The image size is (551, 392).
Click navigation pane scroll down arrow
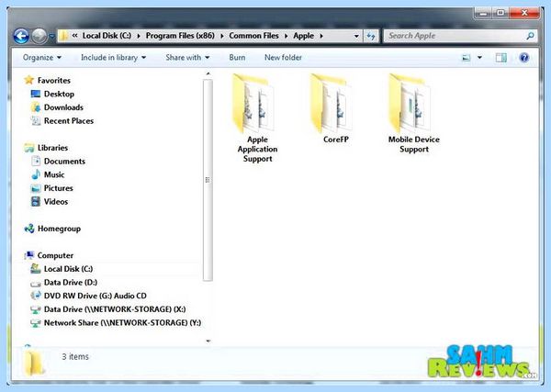point(208,341)
